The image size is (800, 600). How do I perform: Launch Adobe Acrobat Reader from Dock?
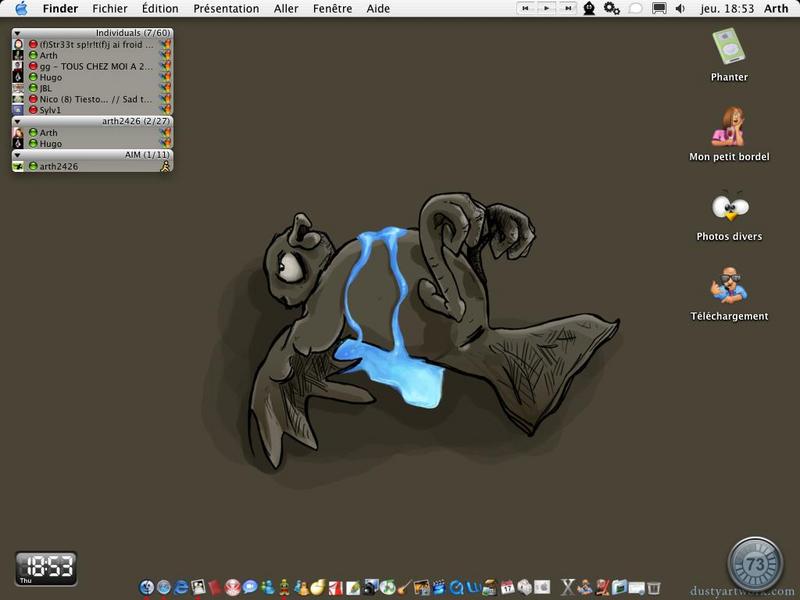coord(335,587)
